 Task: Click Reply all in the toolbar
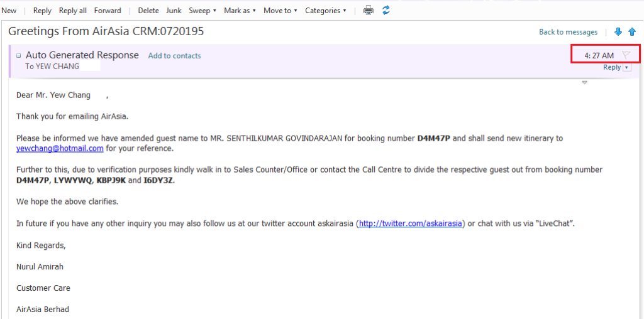(73, 11)
